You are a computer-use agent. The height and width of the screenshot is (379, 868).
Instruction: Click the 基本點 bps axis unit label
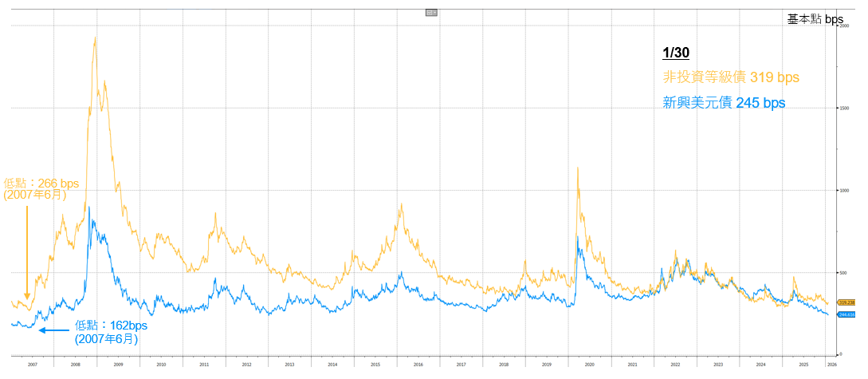pos(815,19)
